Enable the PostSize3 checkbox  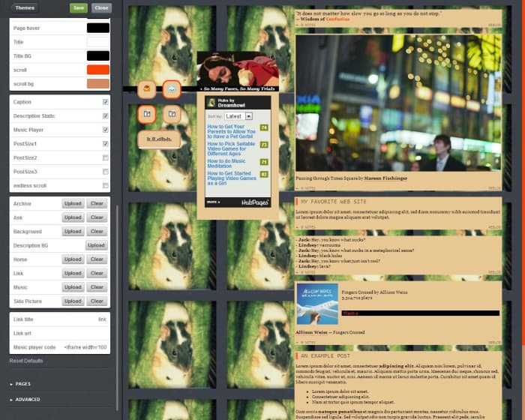pos(106,172)
